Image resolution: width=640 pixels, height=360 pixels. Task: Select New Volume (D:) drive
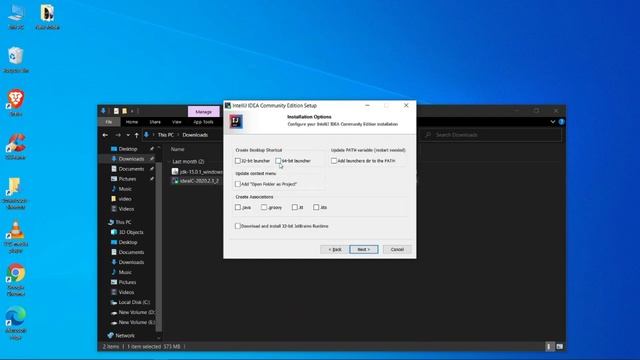pyautogui.click(x=132, y=312)
